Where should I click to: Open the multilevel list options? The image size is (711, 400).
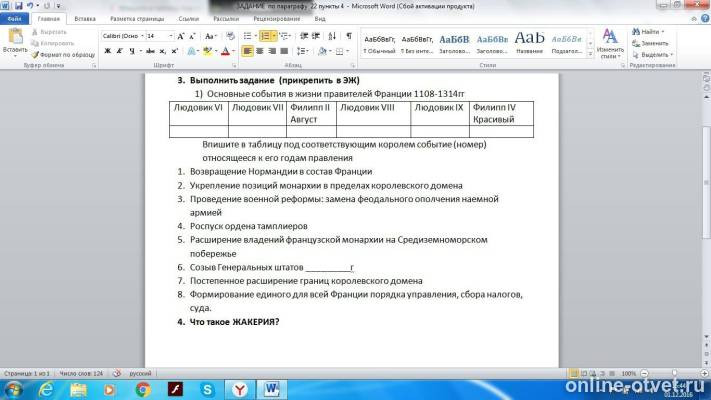point(285,36)
